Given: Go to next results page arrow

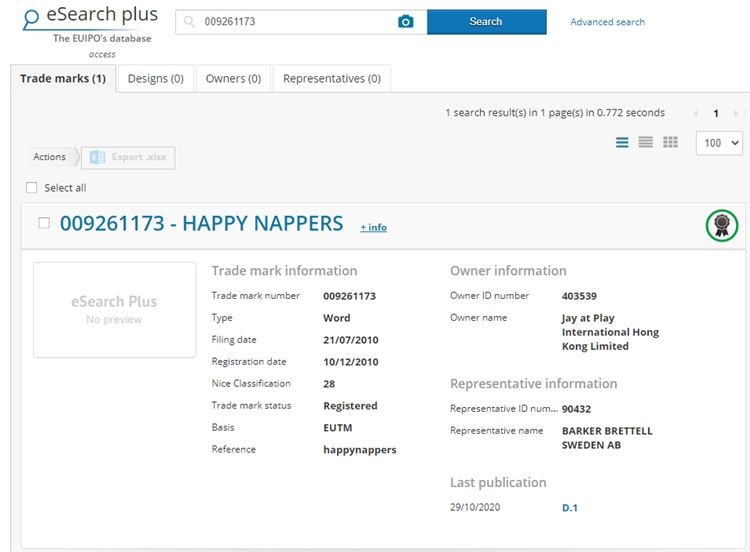Looking at the screenshot, I should (x=736, y=114).
